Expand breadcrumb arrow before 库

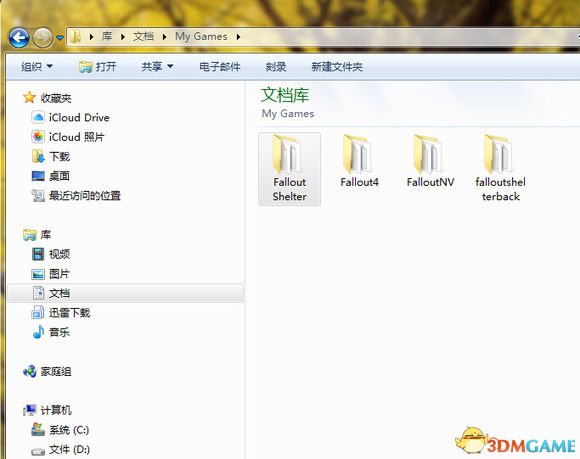91,37
